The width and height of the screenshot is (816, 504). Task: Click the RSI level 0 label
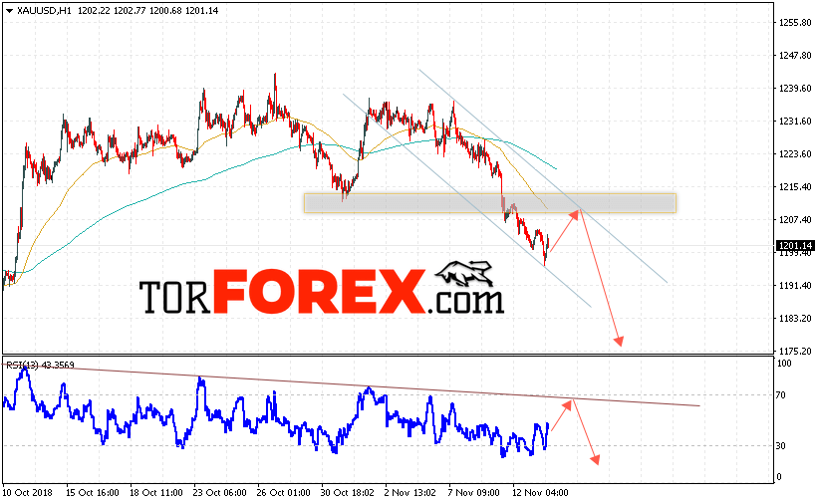click(779, 476)
